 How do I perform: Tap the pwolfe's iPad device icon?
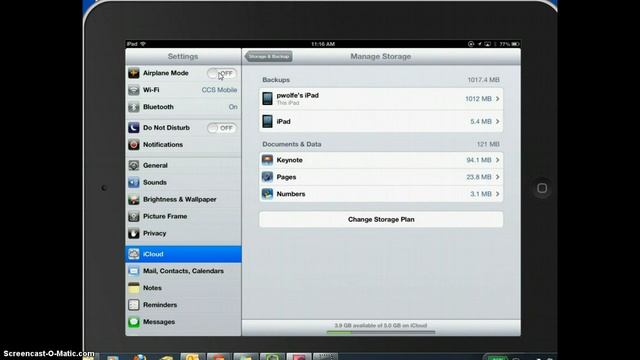[267, 98]
